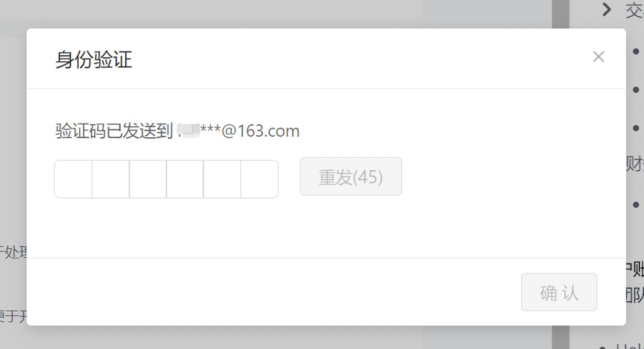This screenshot has width=644, height=349.
Task: Select the fifth verification code digit box
Action: pos(222,179)
